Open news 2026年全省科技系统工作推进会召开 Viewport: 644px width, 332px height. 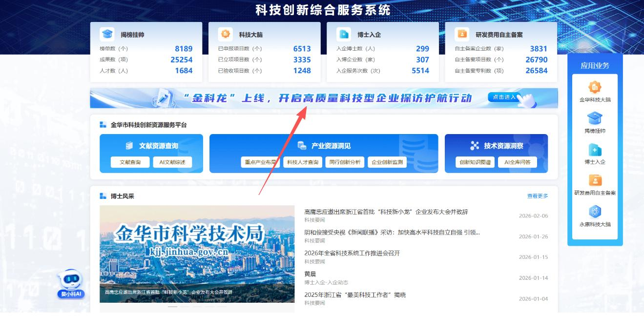[x=352, y=253]
